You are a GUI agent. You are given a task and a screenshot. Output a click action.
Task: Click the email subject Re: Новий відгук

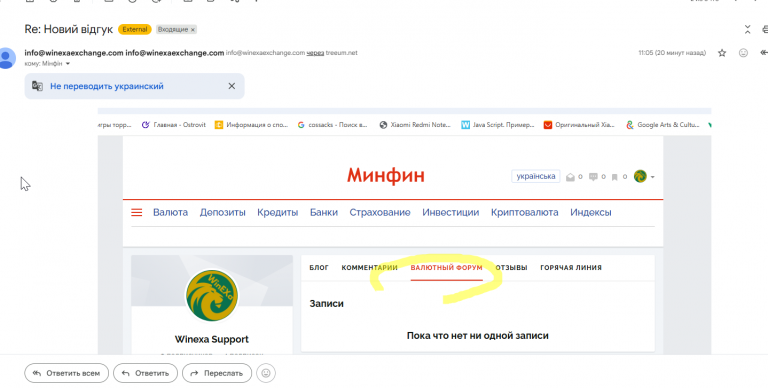tap(68, 29)
